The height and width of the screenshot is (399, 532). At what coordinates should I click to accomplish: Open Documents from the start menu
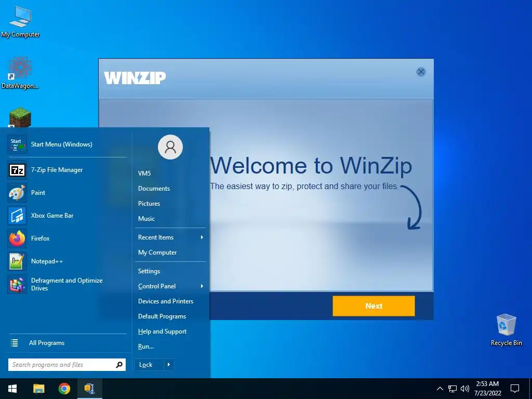(154, 188)
